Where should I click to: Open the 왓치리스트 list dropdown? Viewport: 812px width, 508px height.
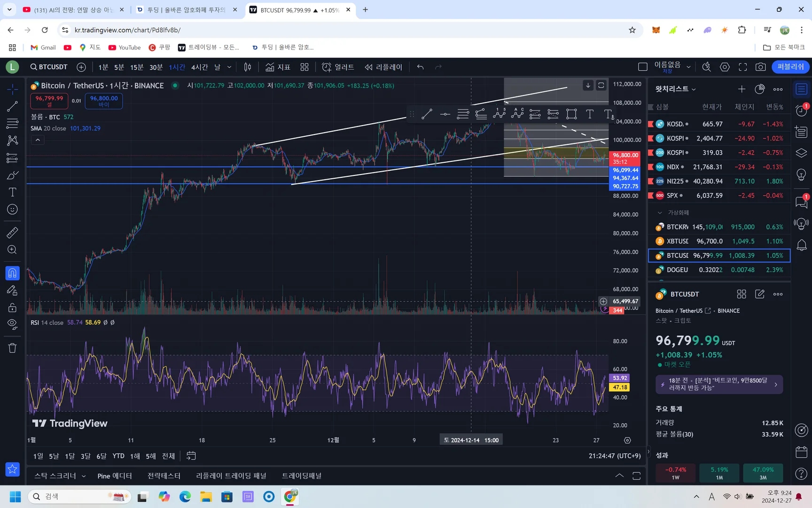point(676,89)
